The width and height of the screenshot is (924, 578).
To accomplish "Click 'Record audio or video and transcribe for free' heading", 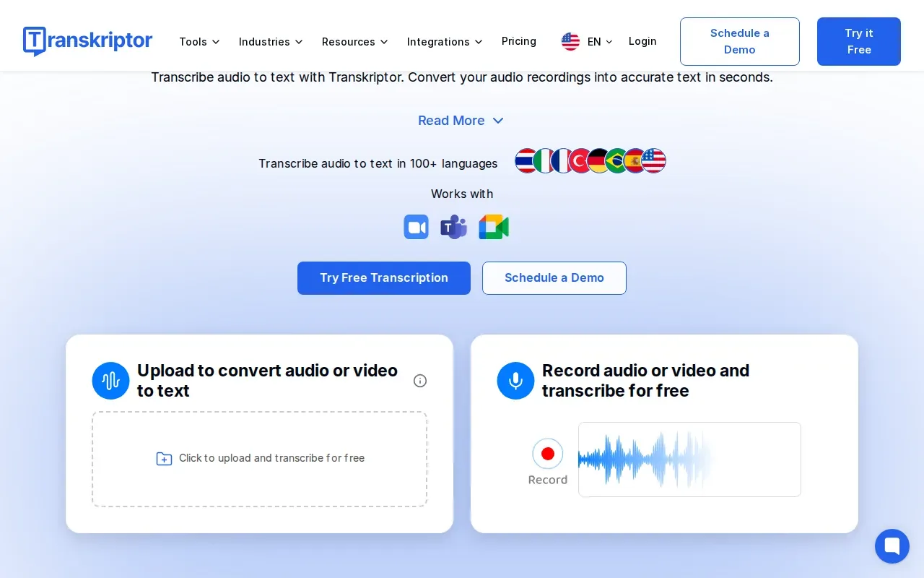I will click(x=645, y=381).
